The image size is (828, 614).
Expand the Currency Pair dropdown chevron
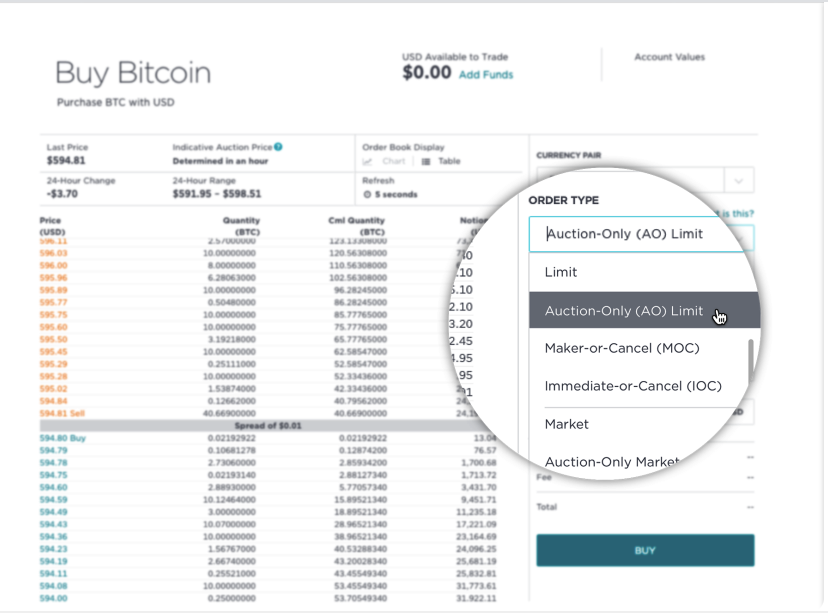pyautogui.click(x=739, y=181)
